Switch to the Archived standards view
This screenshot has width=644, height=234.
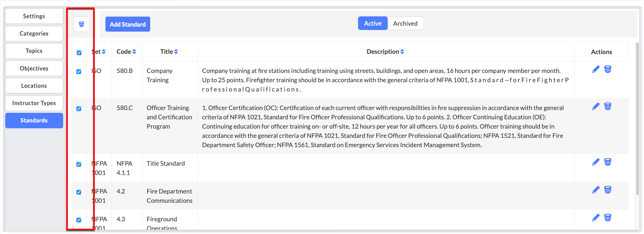(x=405, y=23)
